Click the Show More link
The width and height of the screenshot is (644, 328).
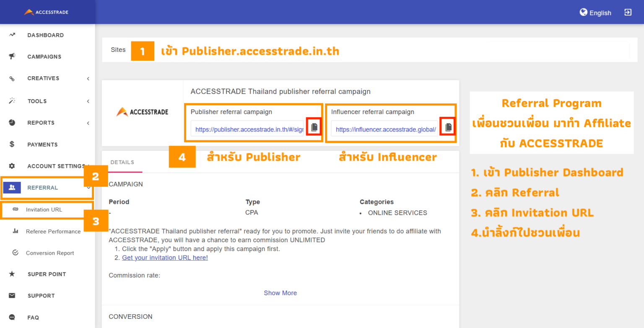point(280,293)
